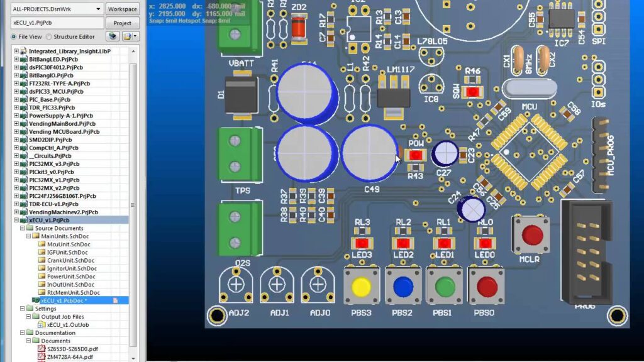Select the Structure Editor radio button
The height and width of the screenshot is (362, 644).
49,37
